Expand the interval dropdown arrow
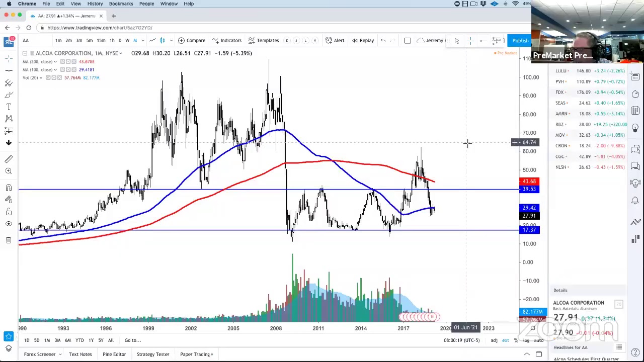This screenshot has width=644, height=362. pos(143,40)
